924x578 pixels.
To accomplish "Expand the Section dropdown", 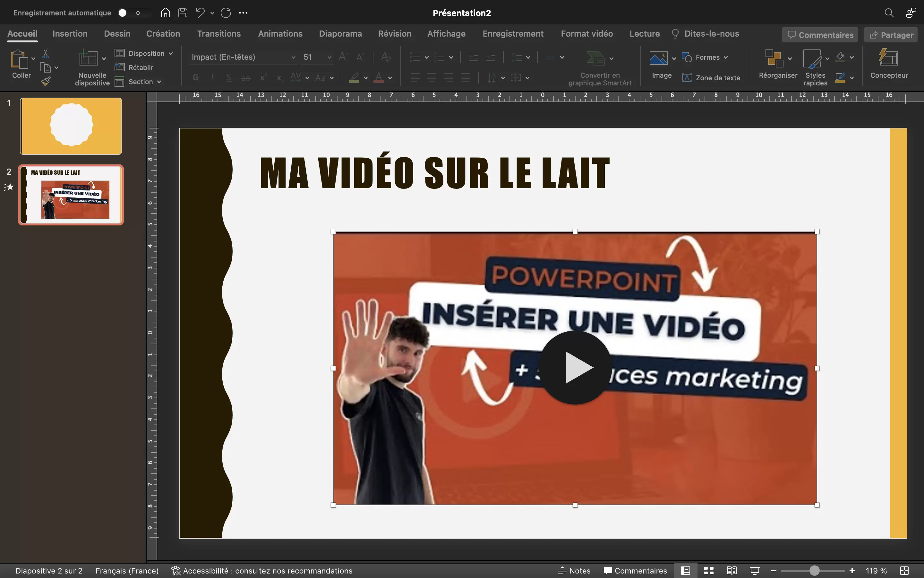I will (138, 82).
